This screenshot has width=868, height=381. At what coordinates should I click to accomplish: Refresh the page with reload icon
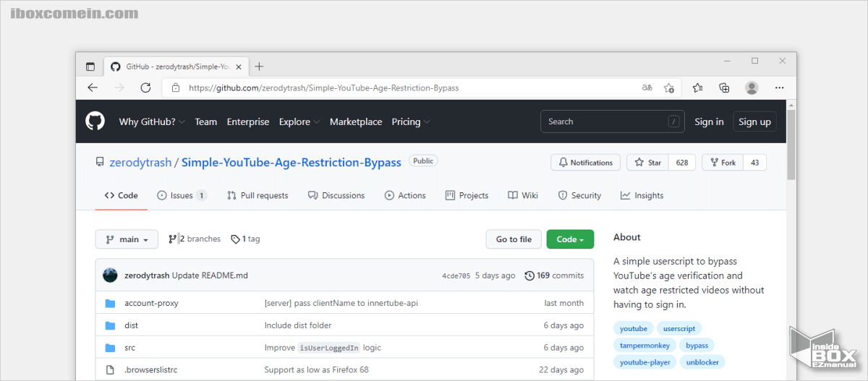coord(145,87)
